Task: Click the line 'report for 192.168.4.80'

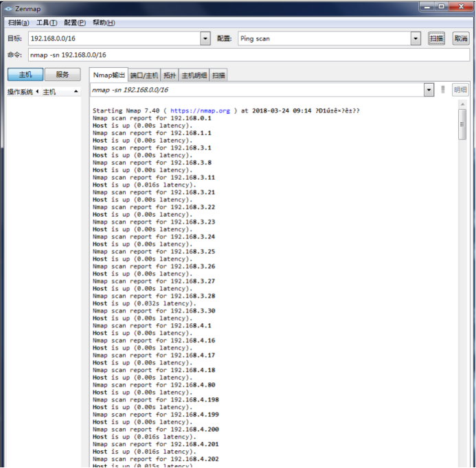Action: (154, 385)
